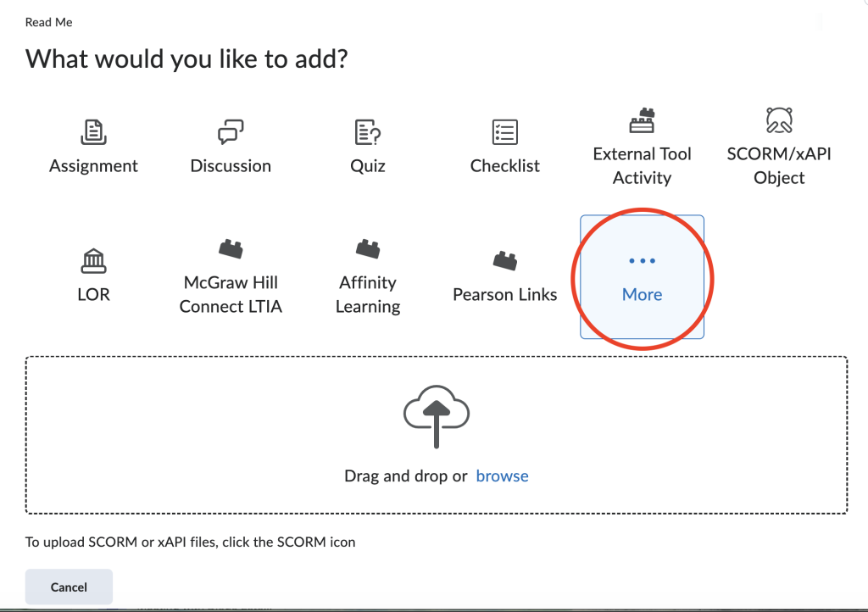This screenshot has height=612, width=868.
Task: Select the Assignment document icon
Action: pos(93,132)
